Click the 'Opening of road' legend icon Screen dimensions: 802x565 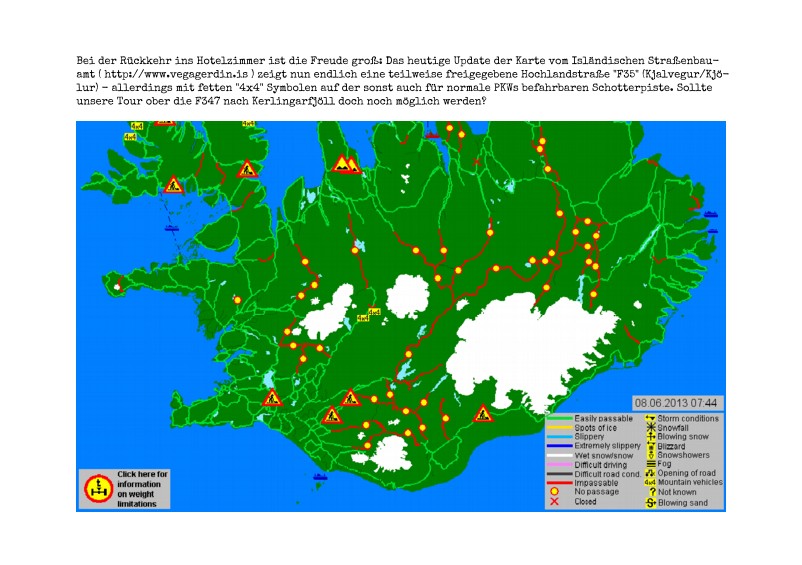click(x=650, y=472)
